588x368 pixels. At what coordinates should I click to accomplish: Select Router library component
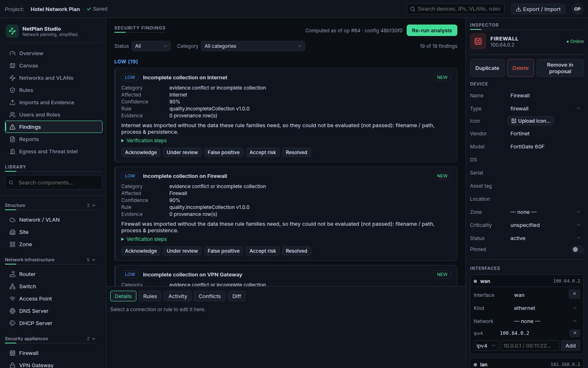pos(51,274)
